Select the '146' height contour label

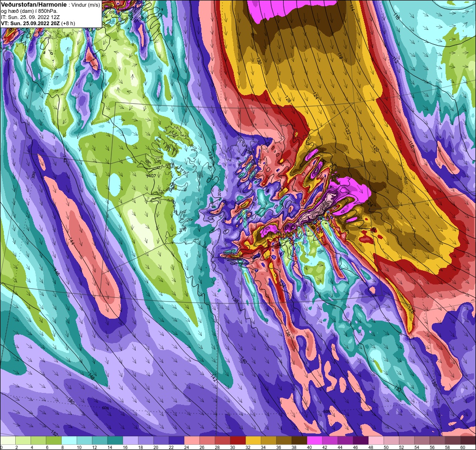pyautogui.click(x=57, y=272)
